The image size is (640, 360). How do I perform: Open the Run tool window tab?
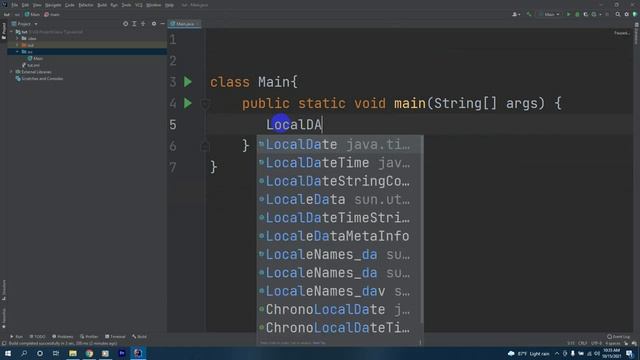pos(16,337)
